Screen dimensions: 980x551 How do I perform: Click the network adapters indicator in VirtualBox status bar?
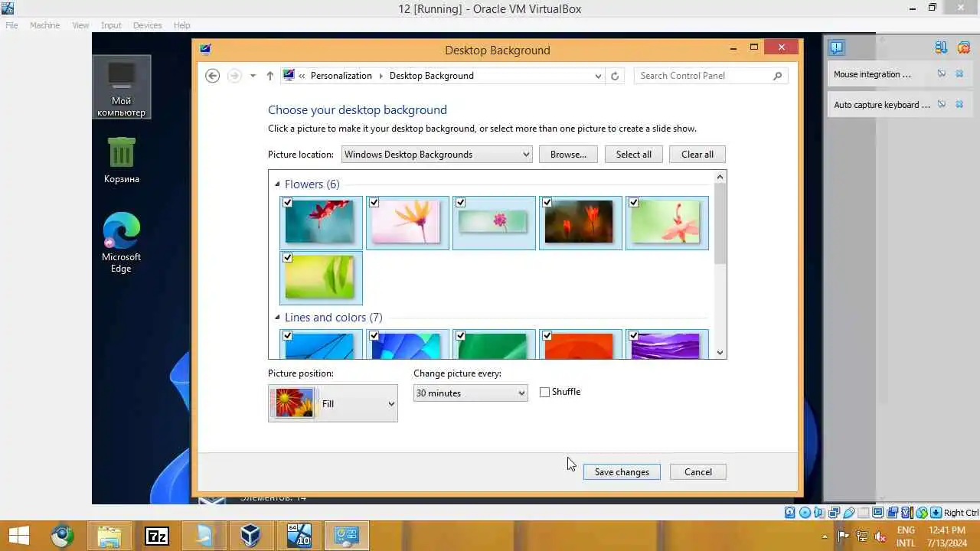click(x=834, y=513)
